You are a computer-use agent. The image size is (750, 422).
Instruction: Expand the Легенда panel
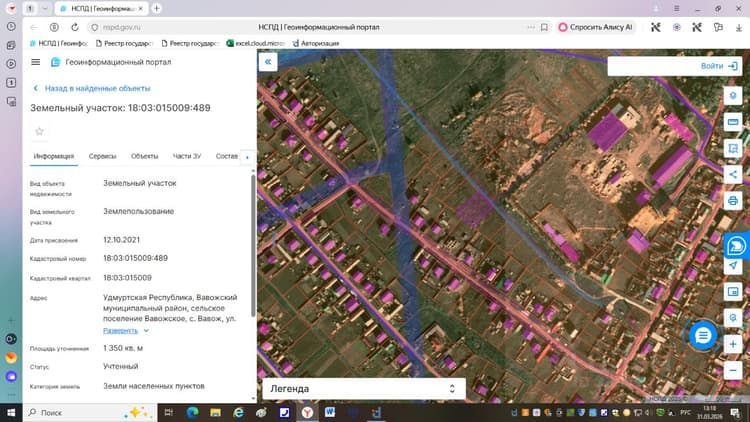click(x=364, y=389)
